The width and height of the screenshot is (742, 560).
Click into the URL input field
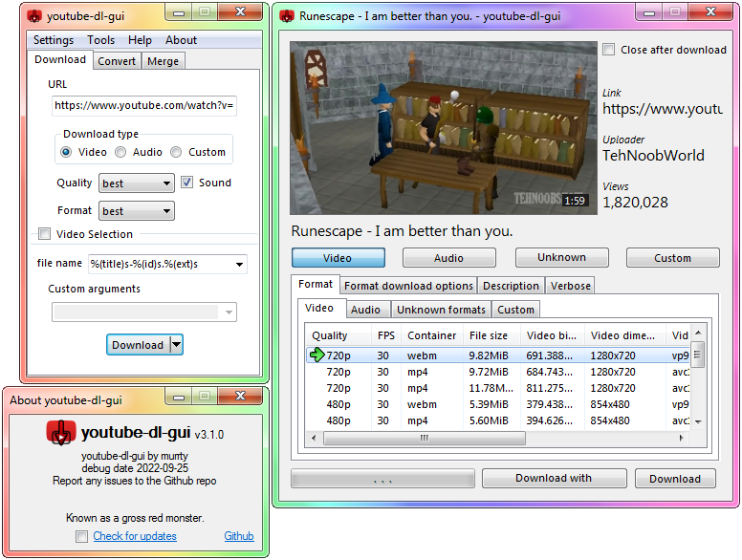coord(143,105)
